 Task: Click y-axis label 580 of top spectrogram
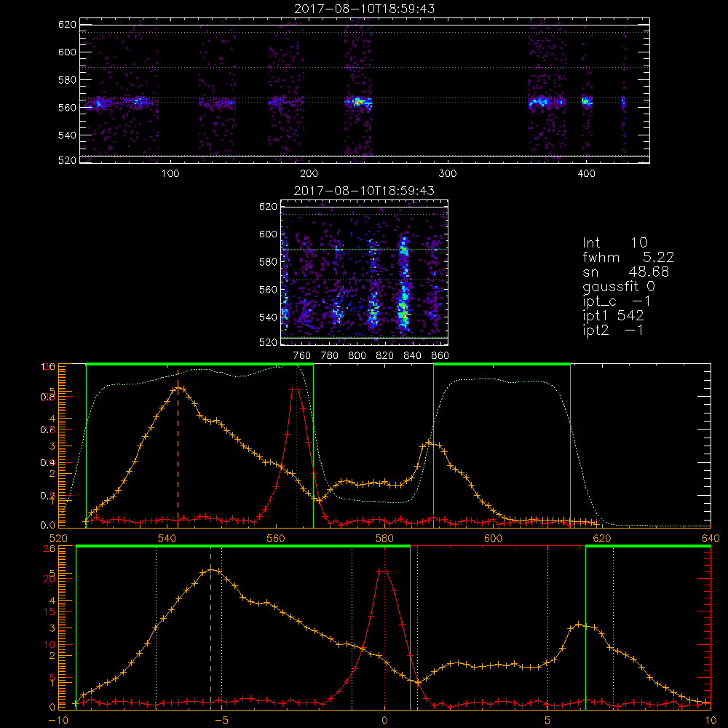tap(67, 80)
